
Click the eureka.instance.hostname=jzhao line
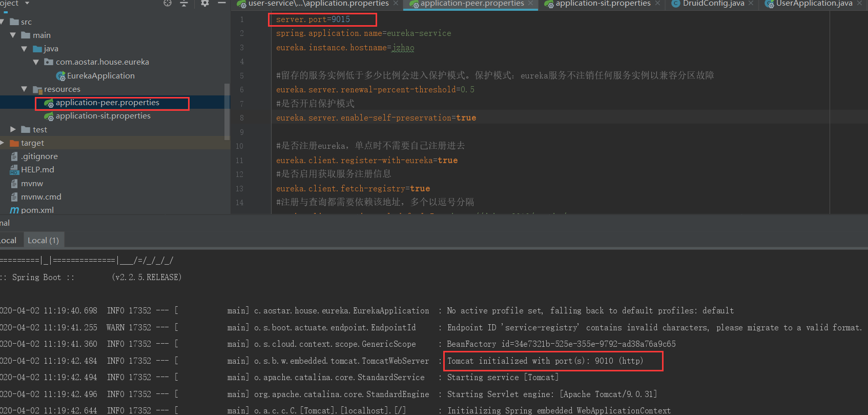tap(345, 48)
